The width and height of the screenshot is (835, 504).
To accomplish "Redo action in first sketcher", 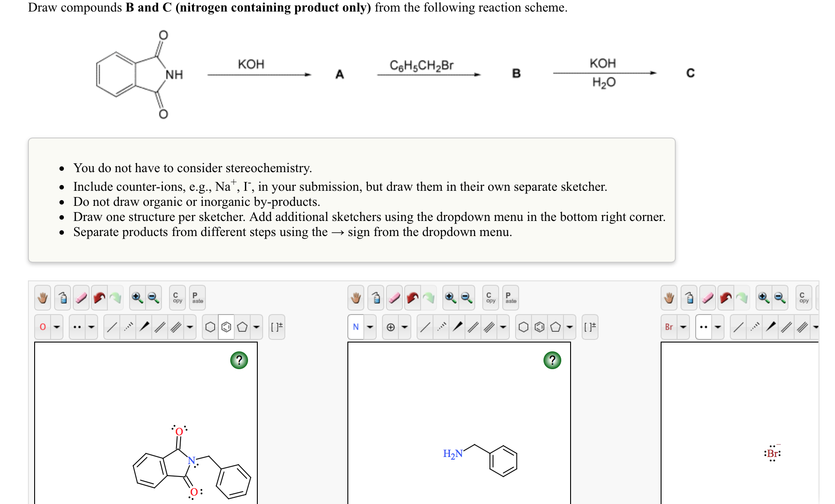I will (x=115, y=298).
